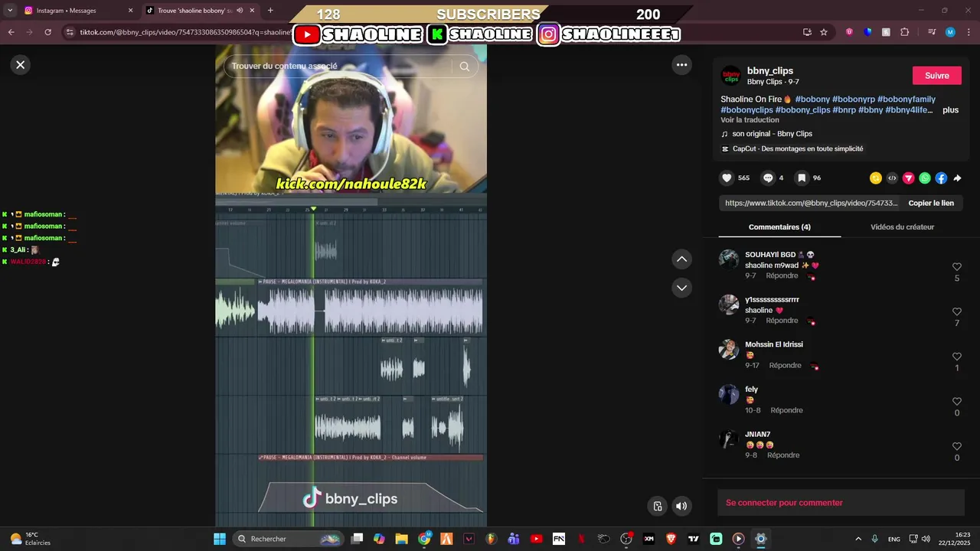Click taskbar Rechercher search box

[287, 539]
